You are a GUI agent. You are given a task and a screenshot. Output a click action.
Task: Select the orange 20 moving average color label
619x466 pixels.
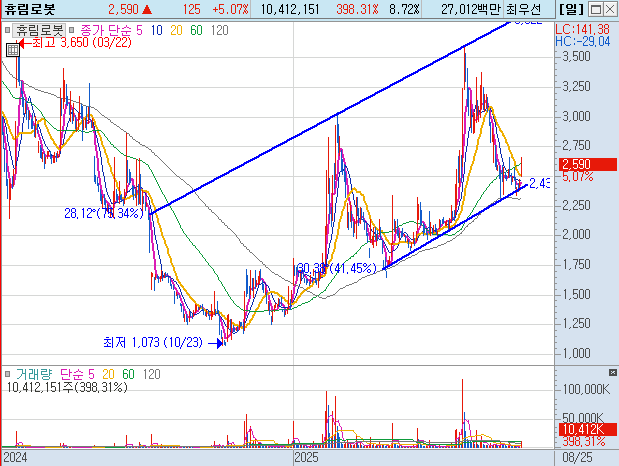(x=176, y=30)
